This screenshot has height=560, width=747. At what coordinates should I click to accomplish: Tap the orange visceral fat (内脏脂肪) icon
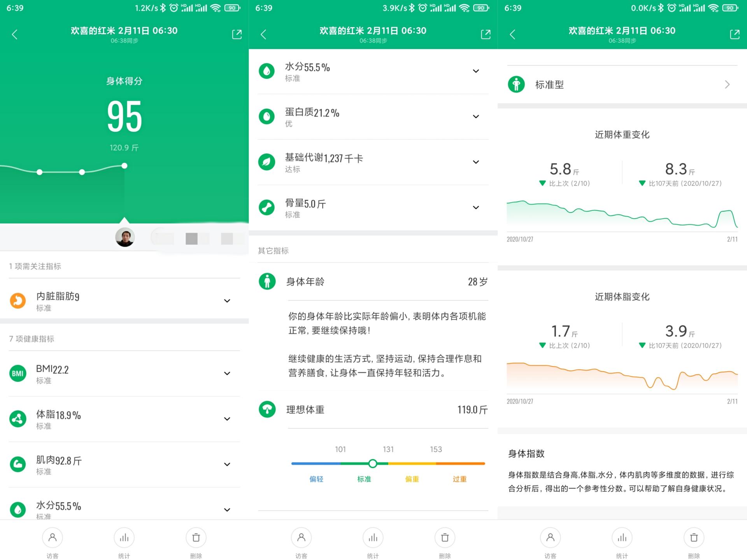point(18,301)
